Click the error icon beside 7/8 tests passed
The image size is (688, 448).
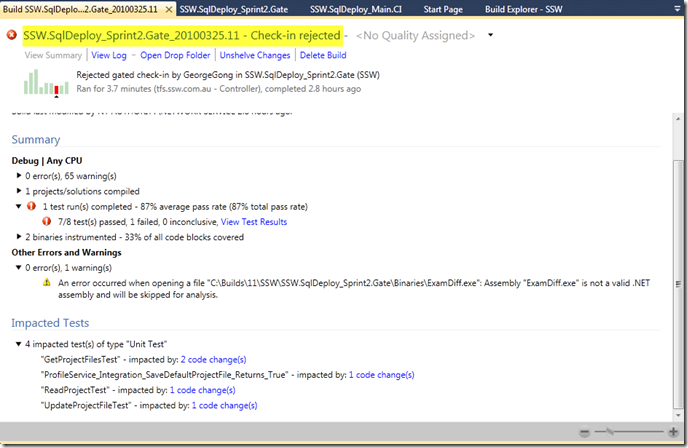point(47,222)
